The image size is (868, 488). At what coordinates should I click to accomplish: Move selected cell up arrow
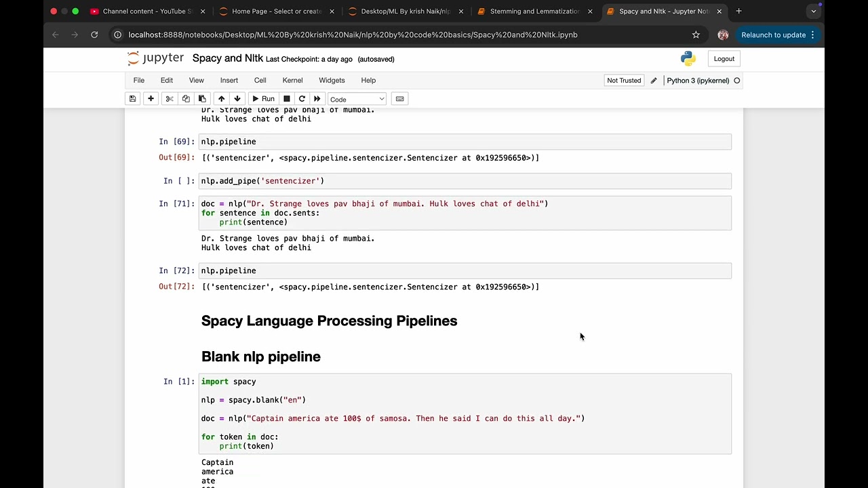[x=221, y=99]
